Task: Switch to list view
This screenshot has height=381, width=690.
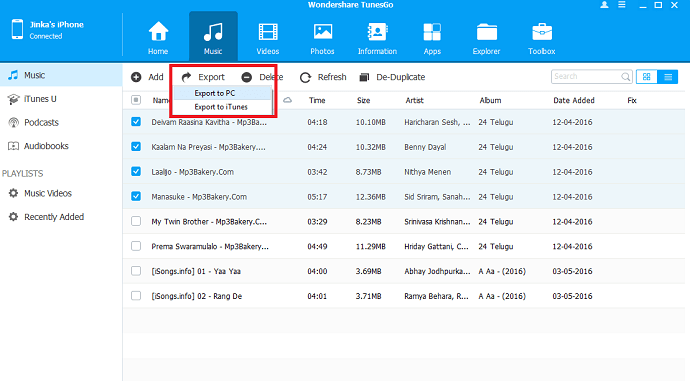Action: coord(668,77)
